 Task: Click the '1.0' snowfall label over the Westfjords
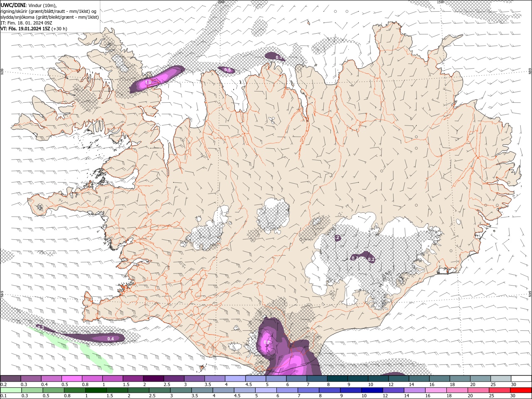[148, 82]
